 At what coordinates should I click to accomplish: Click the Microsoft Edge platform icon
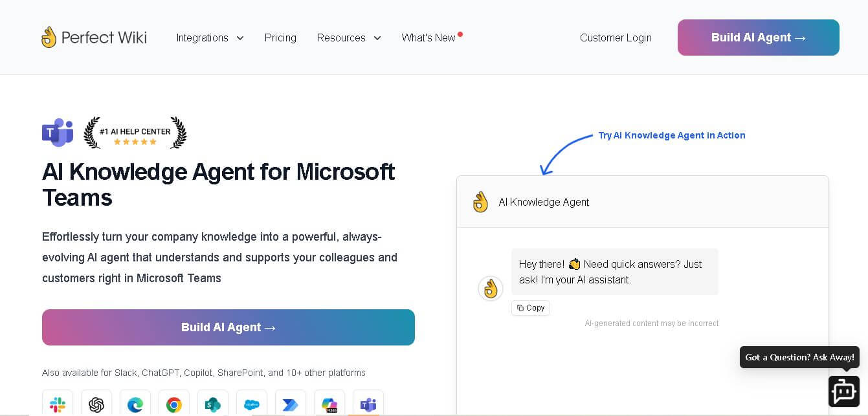pos(135,404)
